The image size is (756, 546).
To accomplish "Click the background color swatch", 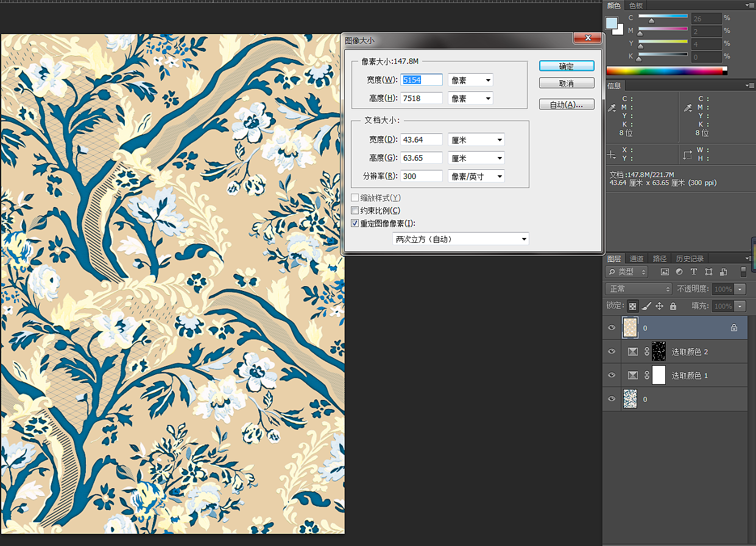I will click(620, 30).
